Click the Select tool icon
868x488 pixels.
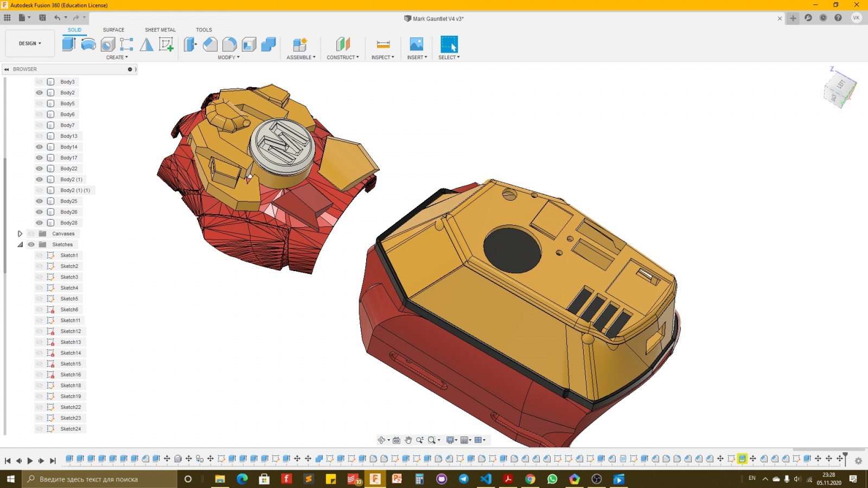coord(449,44)
